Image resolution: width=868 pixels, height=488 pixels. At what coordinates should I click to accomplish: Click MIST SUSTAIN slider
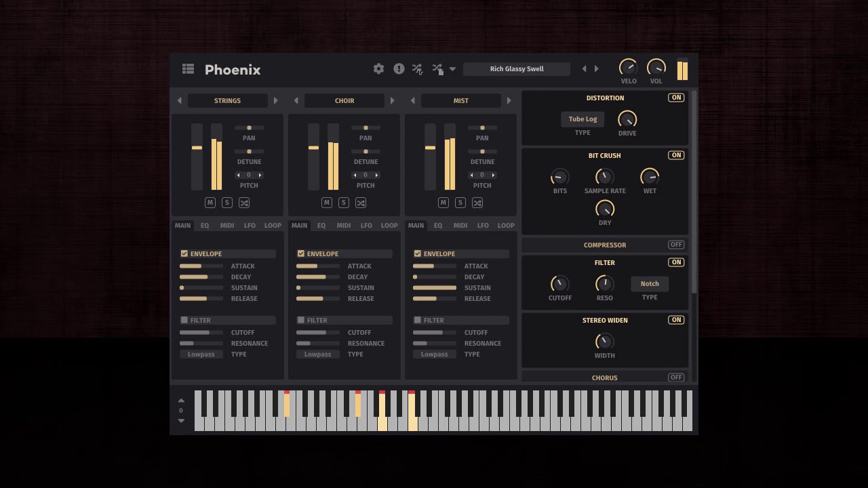(x=435, y=287)
